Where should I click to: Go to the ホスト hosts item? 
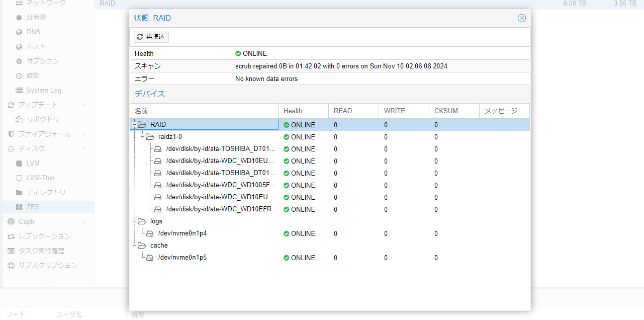pos(36,47)
